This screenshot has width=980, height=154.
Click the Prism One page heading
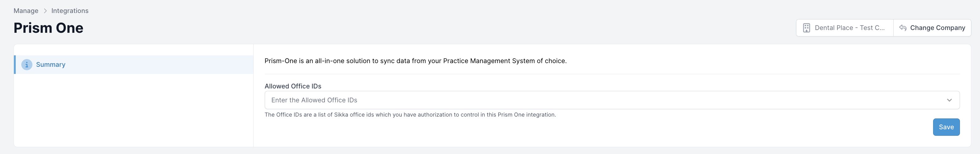[48, 28]
